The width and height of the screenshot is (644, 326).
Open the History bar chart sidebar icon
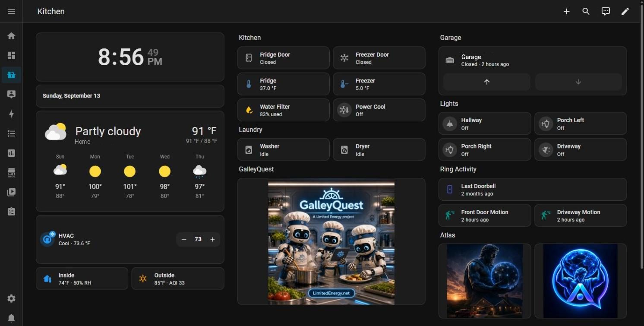pos(11,153)
